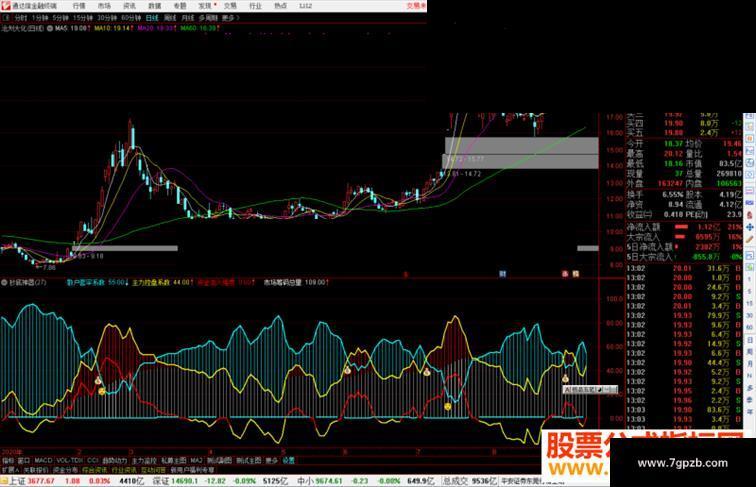Switch to 15分钟 chart period
Screen dimensions: 756x487
[x=83, y=18]
